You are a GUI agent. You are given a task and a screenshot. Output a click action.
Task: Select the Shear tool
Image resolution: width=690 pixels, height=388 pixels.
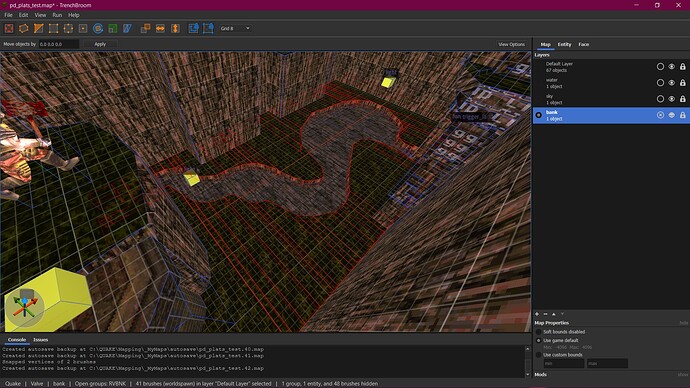(128, 29)
